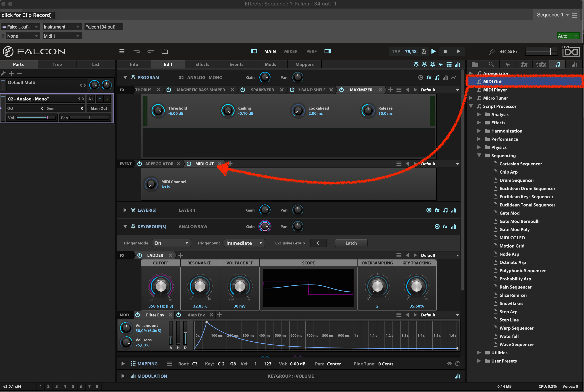Switch to the Events tab

pyautogui.click(x=236, y=65)
